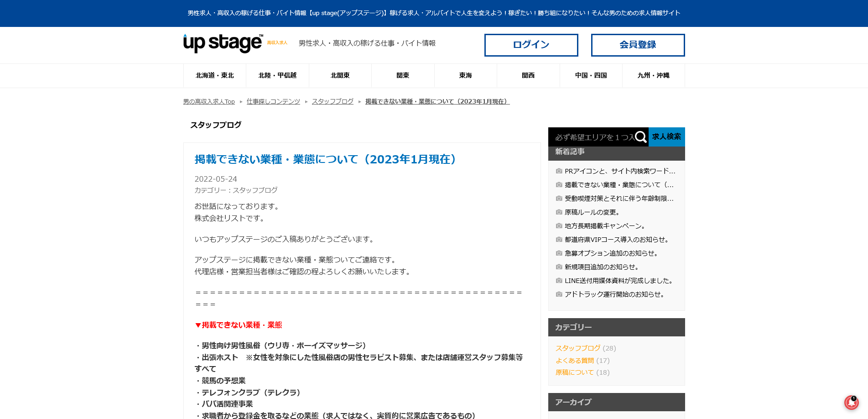
Task: Open PRアイコンと、サイト内検索ワード article link
Action: [620, 171]
